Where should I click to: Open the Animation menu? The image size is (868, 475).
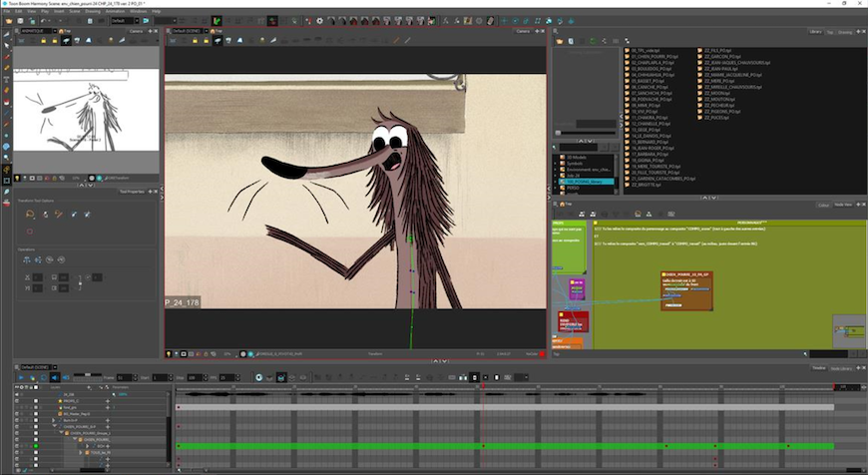coord(115,11)
